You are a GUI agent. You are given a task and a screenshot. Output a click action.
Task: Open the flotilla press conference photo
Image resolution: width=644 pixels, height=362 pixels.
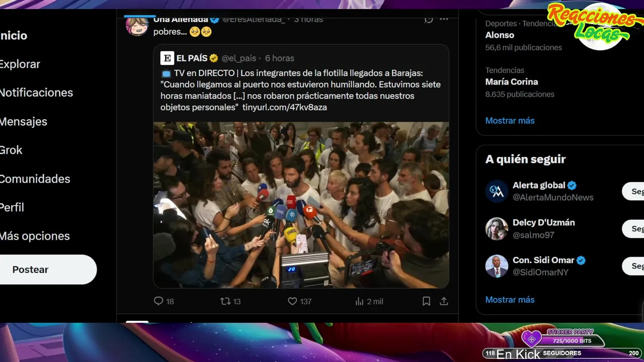[x=301, y=205]
